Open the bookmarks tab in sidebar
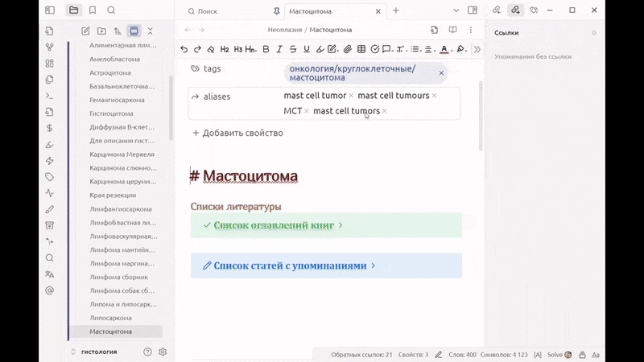 pos(93,10)
